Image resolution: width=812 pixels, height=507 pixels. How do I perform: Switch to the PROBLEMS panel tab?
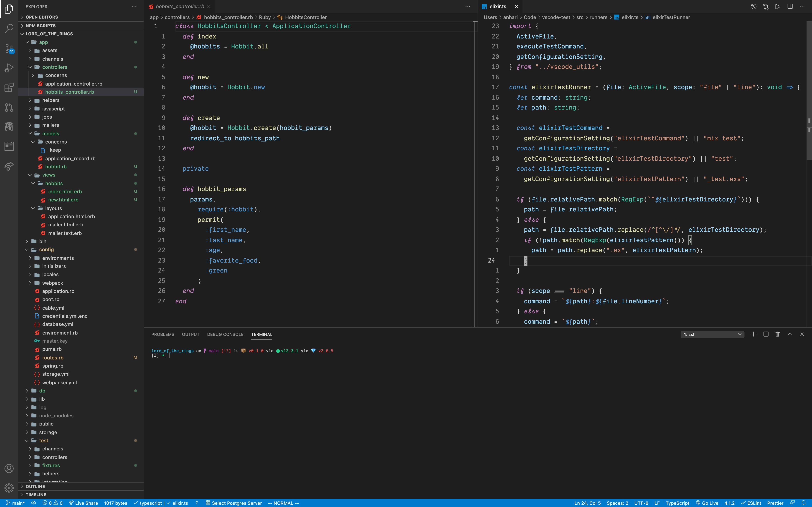pos(163,334)
